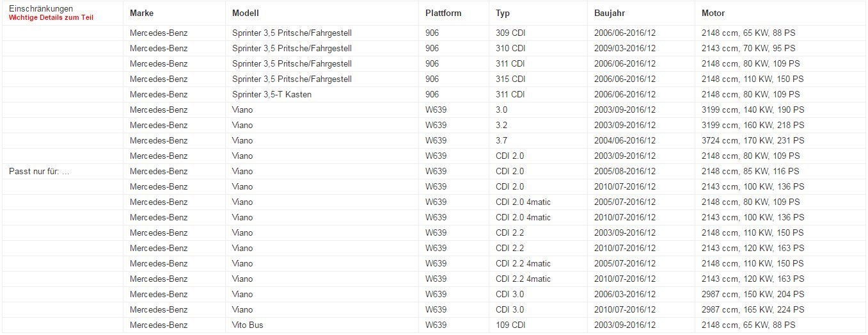Screen dimensions: 868x335
Task: Select the 'Baujahr' column header
Action: [611, 13]
